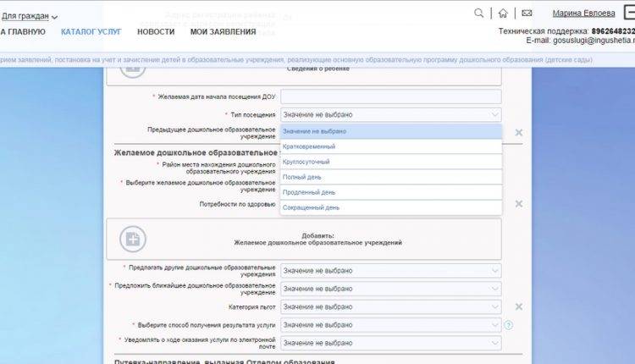Clear the previous preschool institution field with X

click(x=519, y=133)
